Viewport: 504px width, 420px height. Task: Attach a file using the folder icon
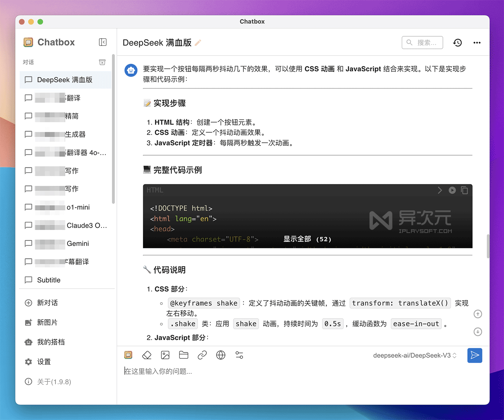183,355
